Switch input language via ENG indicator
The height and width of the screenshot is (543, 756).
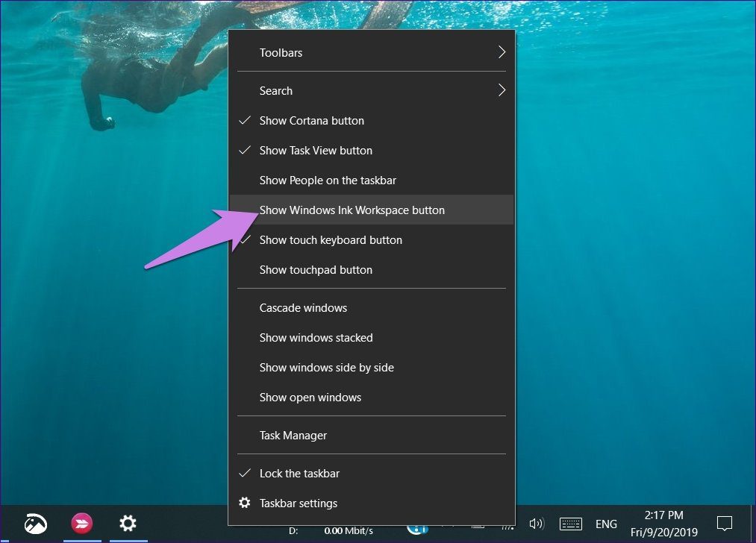point(606,524)
